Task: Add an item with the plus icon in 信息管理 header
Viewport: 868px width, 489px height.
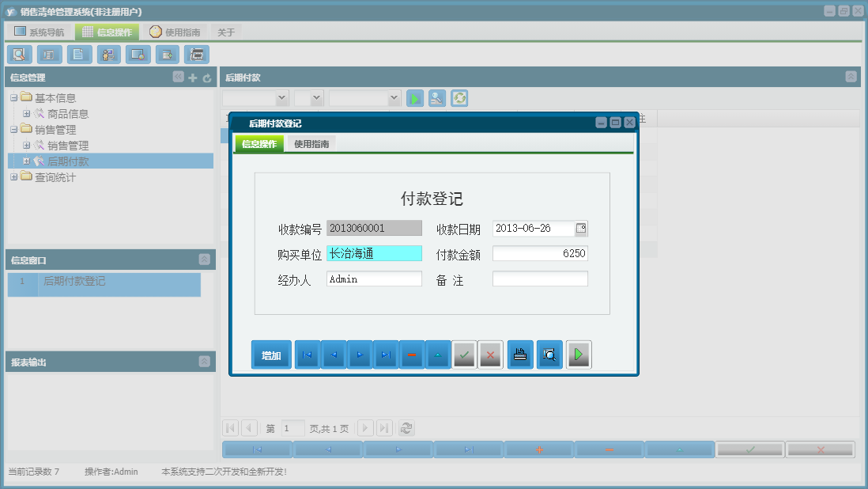Action: (193, 78)
